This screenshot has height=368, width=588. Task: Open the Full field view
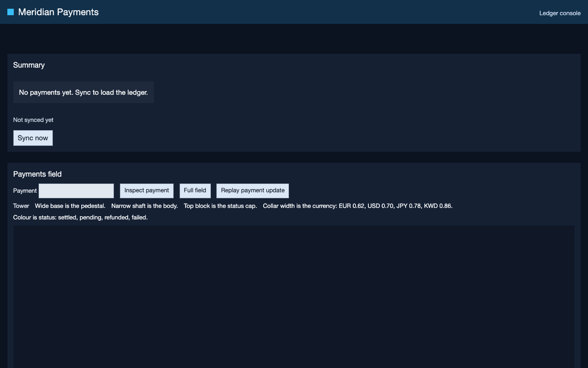195,190
